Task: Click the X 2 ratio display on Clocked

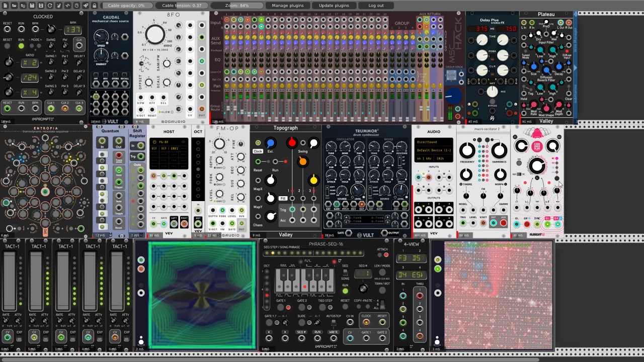Action: pyautogui.click(x=29, y=63)
